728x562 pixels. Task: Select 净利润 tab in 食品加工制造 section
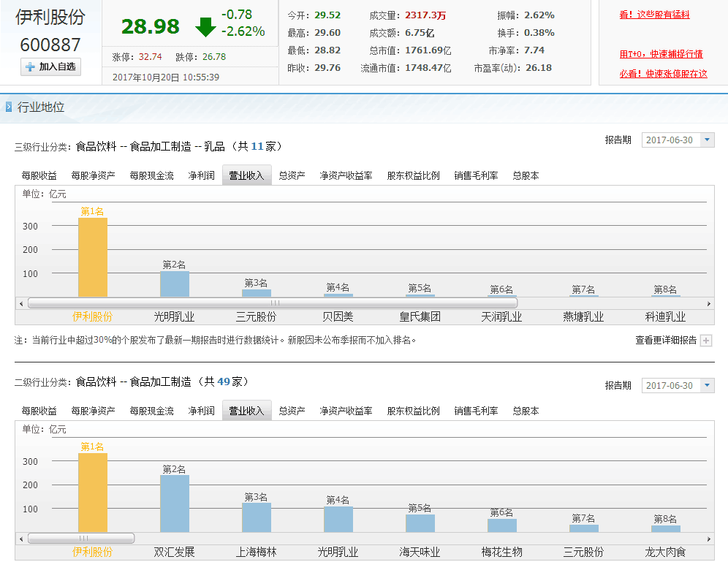(202, 411)
